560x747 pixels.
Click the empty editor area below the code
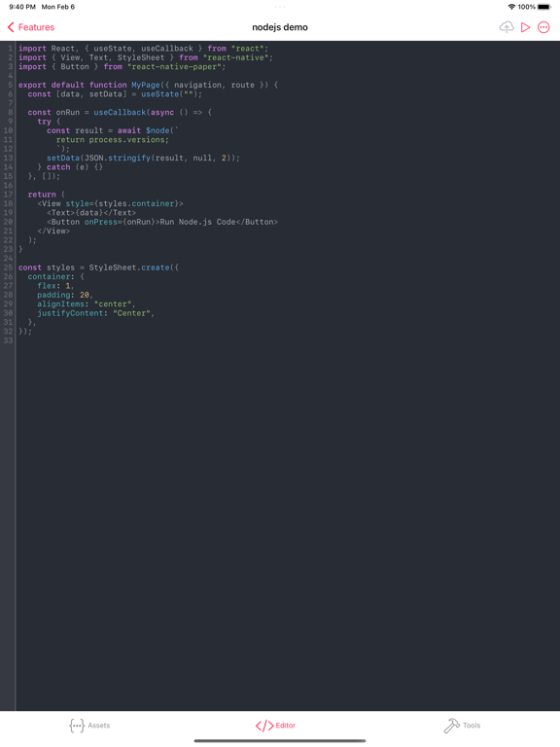[x=288, y=524]
